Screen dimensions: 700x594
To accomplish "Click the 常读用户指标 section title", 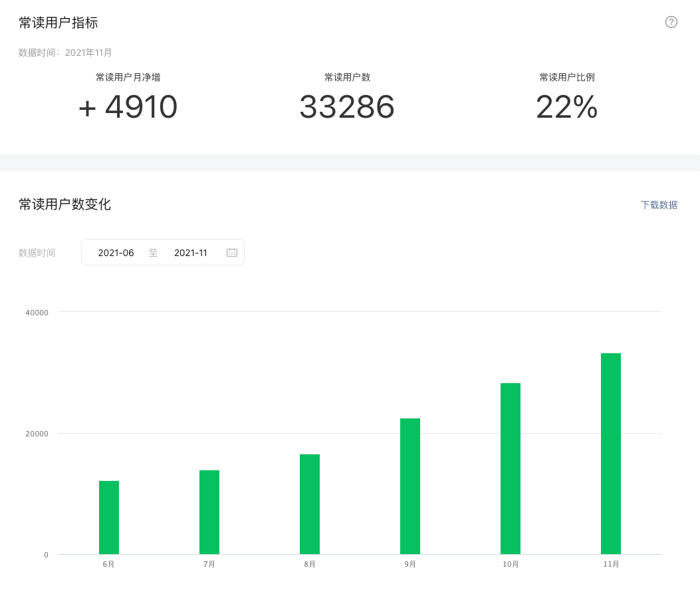I will click(58, 23).
